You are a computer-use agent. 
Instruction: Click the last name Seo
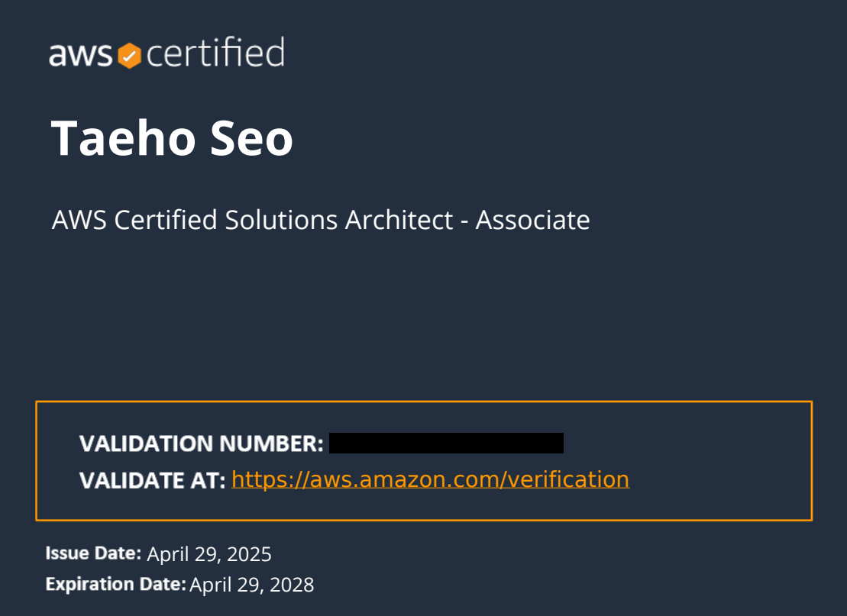252,139
